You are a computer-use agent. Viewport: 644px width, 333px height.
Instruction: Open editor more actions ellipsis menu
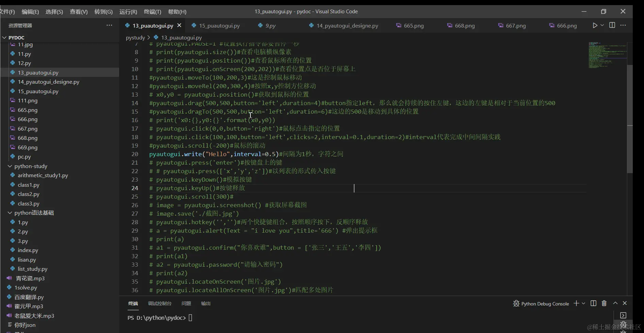623,25
